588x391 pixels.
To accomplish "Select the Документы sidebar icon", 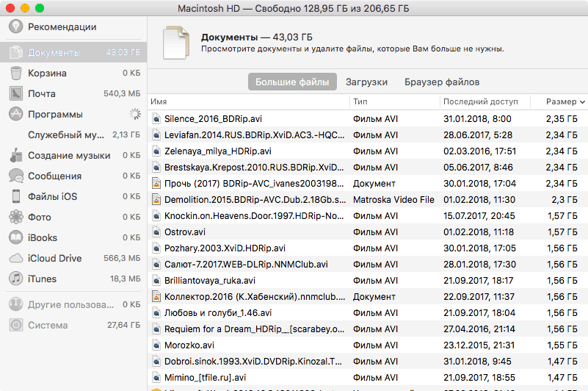I will coord(15,52).
